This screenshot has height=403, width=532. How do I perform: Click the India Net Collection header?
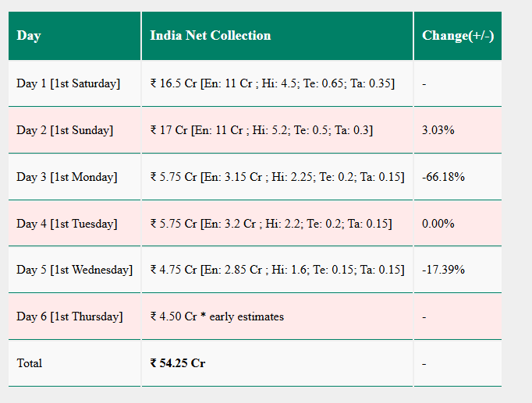[277, 36]
